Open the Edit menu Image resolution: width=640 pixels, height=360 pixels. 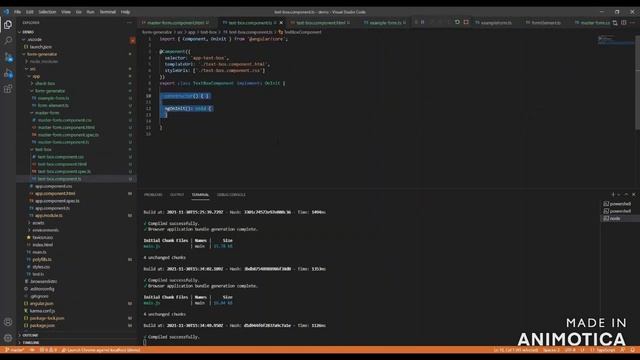pyautogui.click(x=29, y=12)
